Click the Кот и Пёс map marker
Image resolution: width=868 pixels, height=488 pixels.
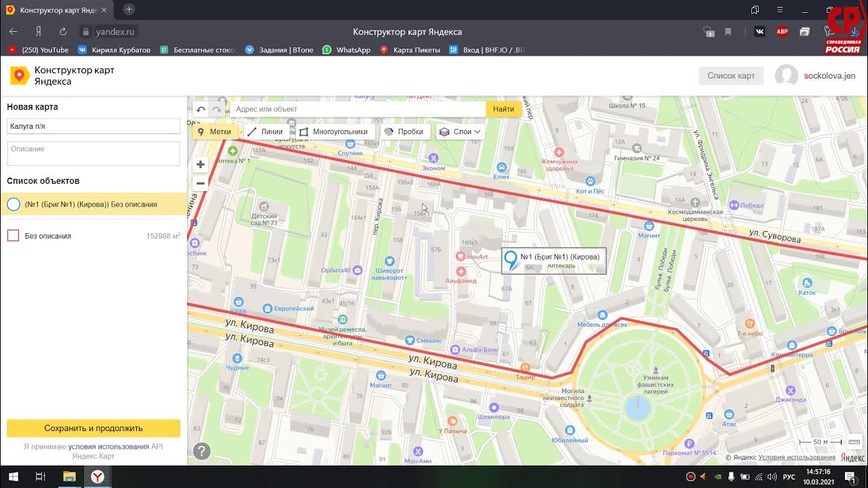(590, 182)
